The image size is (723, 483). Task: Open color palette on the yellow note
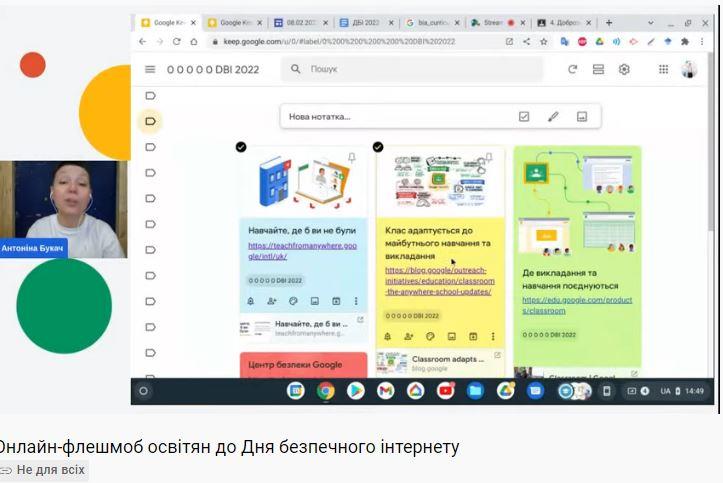tap(430, 336)
